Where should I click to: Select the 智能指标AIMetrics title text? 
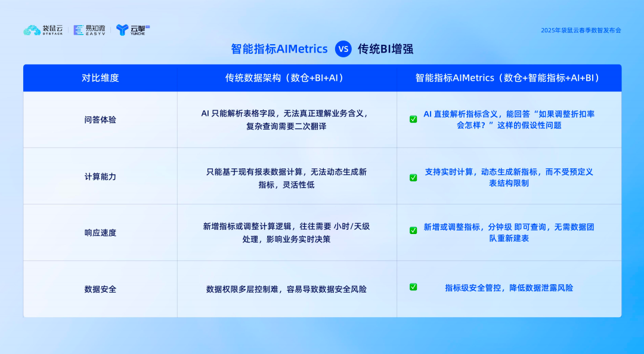click(x=279, y=49)
